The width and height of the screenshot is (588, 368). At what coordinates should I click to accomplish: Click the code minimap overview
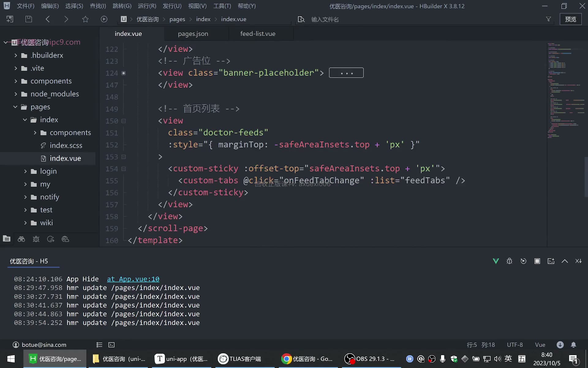pos(566,90)
